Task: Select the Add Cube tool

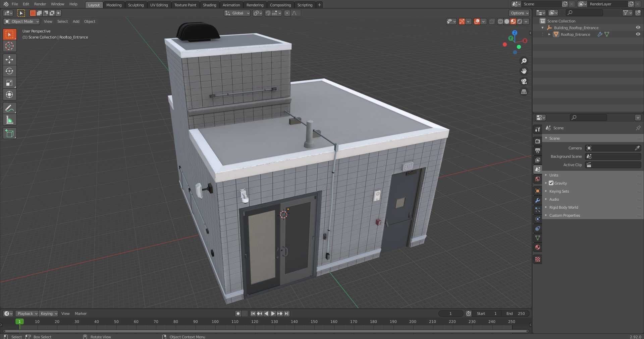Action: (x=9, y=133)
